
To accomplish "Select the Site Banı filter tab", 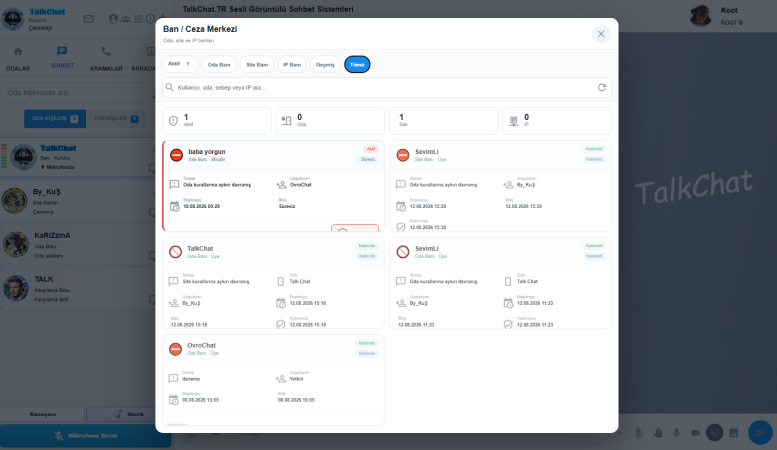I will pyautogui.click(x=257, y=64).
